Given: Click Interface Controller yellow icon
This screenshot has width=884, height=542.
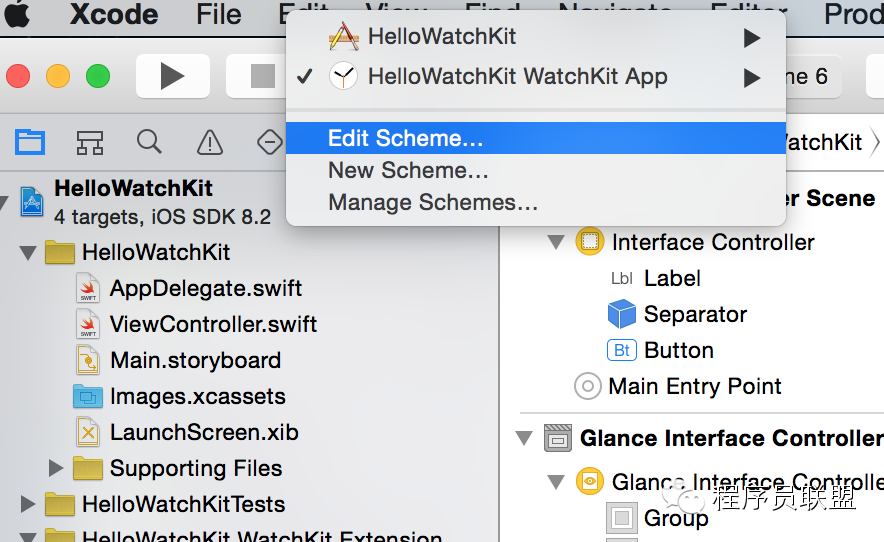Looking at the screenshot, I should click(590, 241).
